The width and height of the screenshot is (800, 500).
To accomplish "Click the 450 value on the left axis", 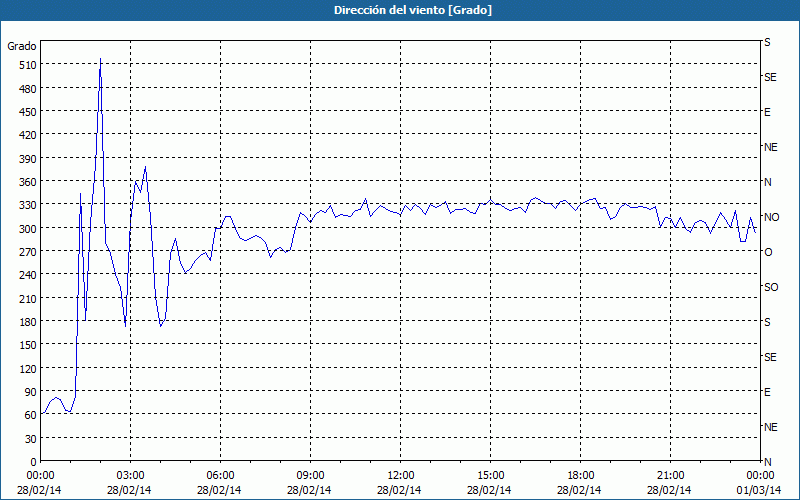I will 28,112.
